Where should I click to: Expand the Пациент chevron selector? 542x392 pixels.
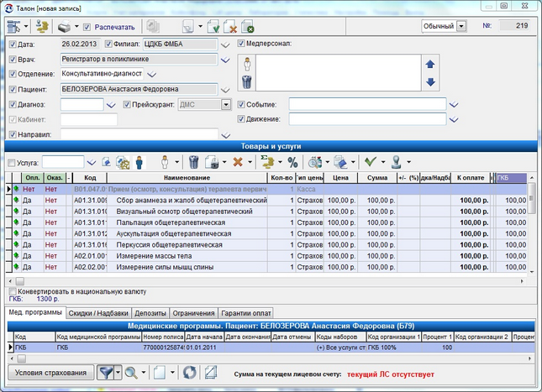pos(225,90)
